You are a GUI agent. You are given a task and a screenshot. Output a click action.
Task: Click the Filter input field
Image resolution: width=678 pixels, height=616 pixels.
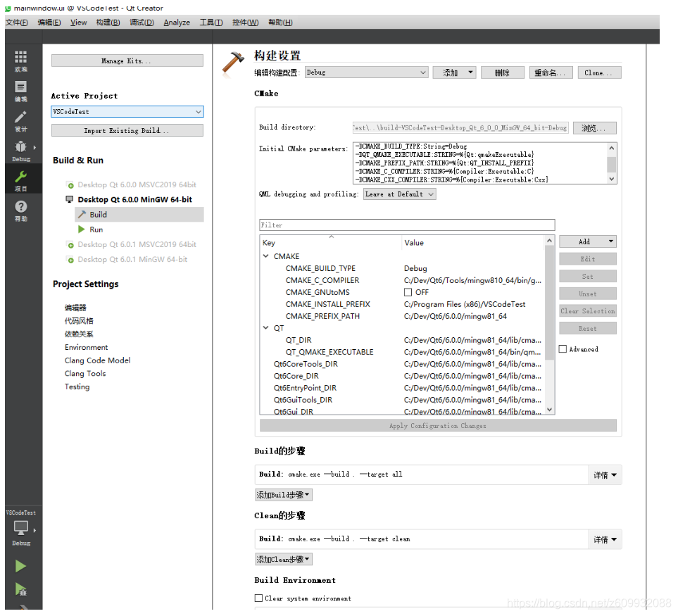[x=407, y=225]
